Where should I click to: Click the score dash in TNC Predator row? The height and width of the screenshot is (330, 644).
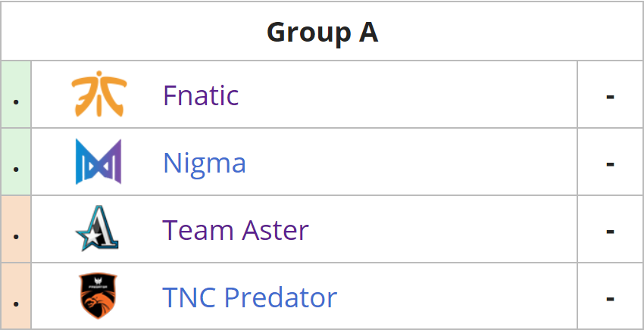pos(611,299)
